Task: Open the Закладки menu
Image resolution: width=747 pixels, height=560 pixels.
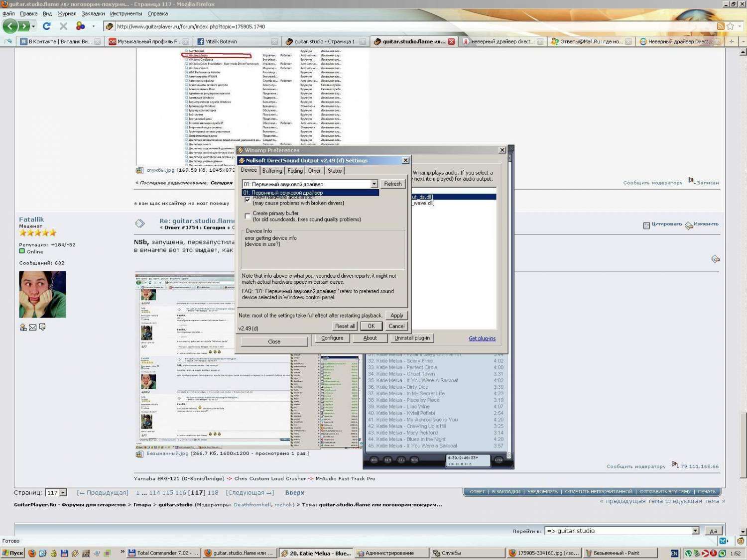Action: 93,13
